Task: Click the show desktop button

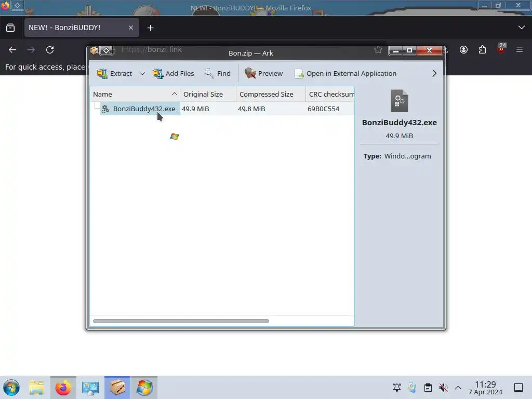Action: tap(518, 388)
